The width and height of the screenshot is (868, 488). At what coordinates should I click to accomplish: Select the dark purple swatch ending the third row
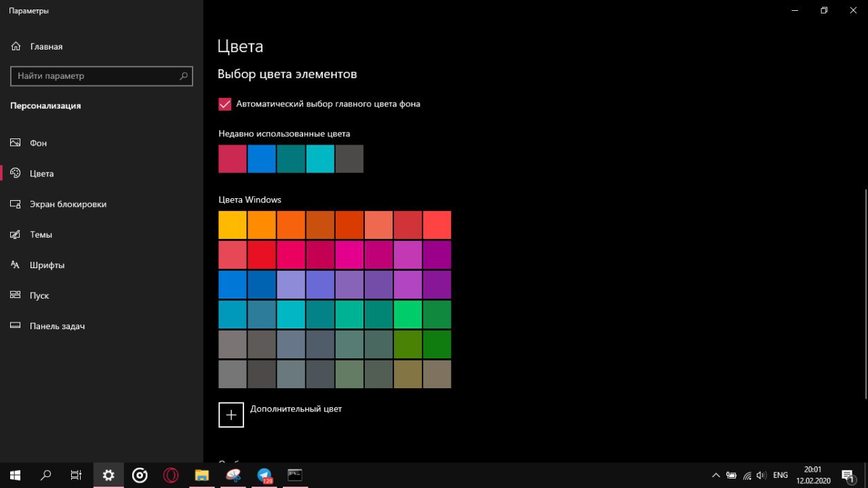[437, 285]
